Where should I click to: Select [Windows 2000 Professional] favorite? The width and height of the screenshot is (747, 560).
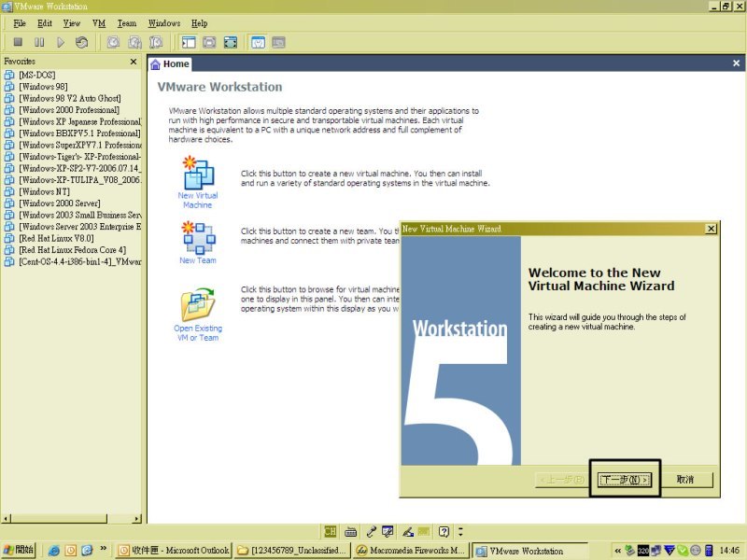point(69,110)
